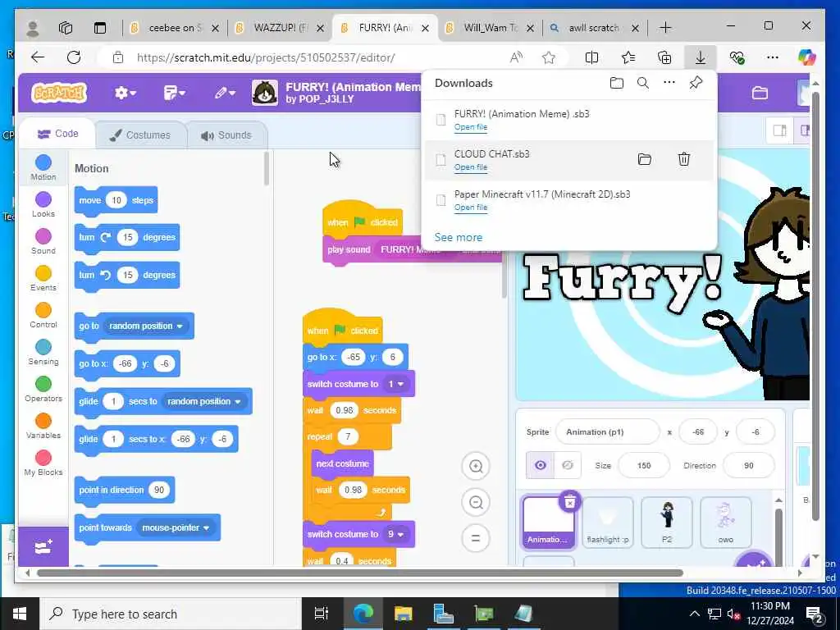Select the P2 sprite thumbnail
The image size is (840, 630).
(666, 523)
